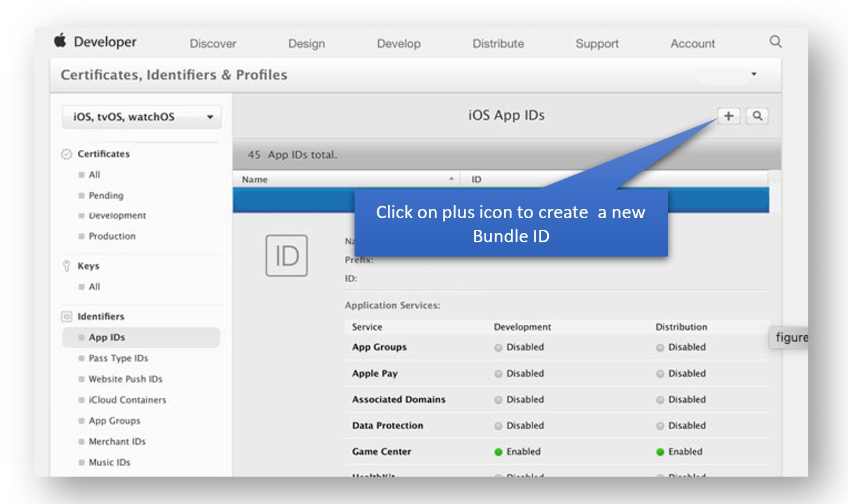Click the large ID badge icon
Screen dimensions: 848x504
click(x=287, y=256)
